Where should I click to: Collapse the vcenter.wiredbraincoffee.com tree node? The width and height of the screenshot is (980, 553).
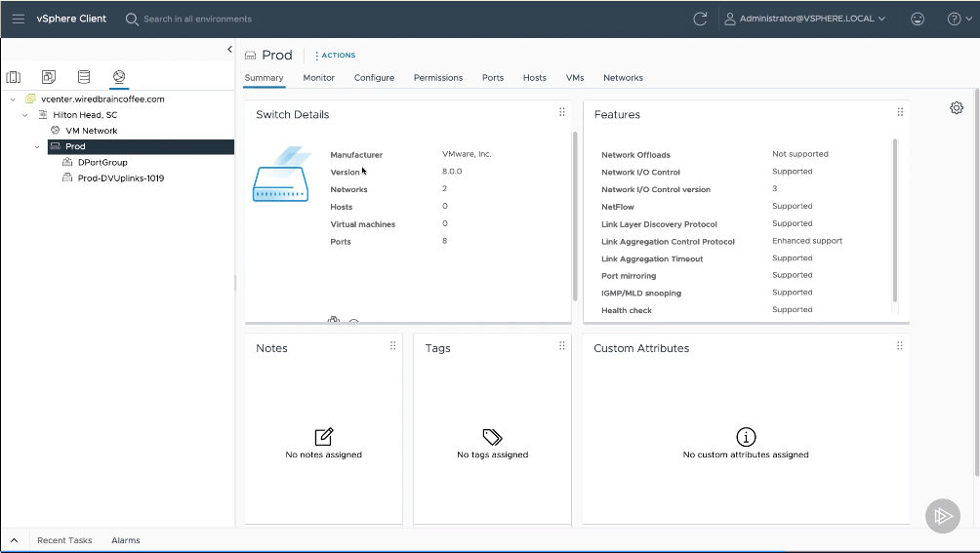coord(12,99)
